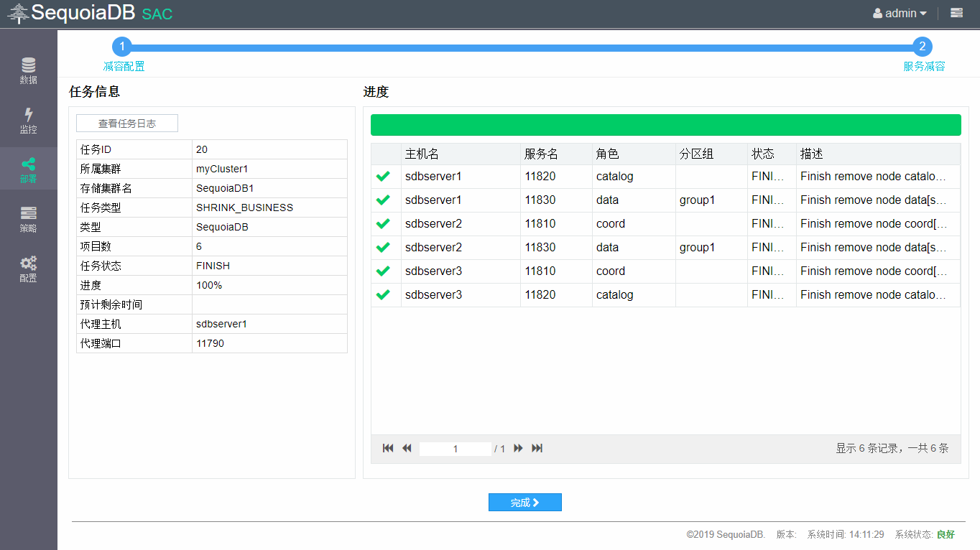Click the 100% progress value
This screenshot has height=550, width=980.
pos(209,285)
